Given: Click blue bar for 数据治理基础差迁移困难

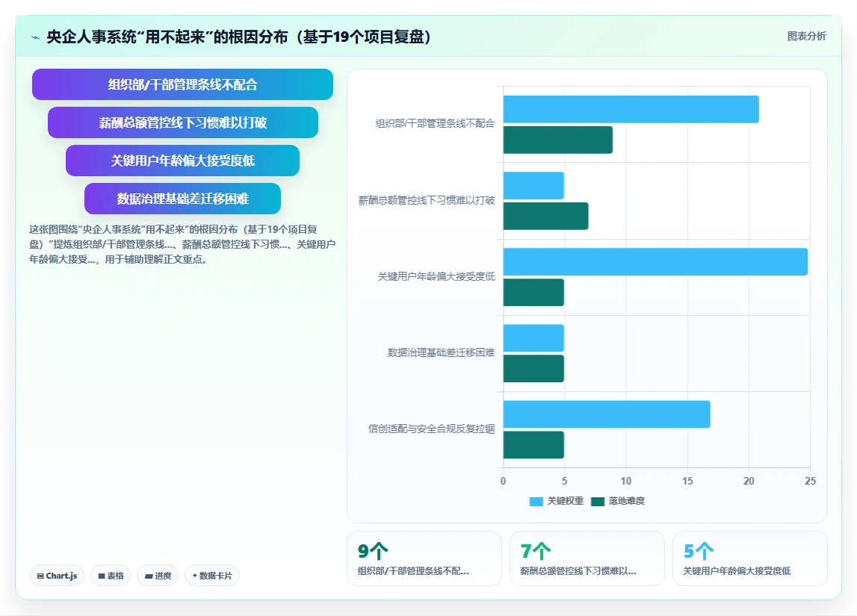Looking at the screenshot, I should point(533,338).
